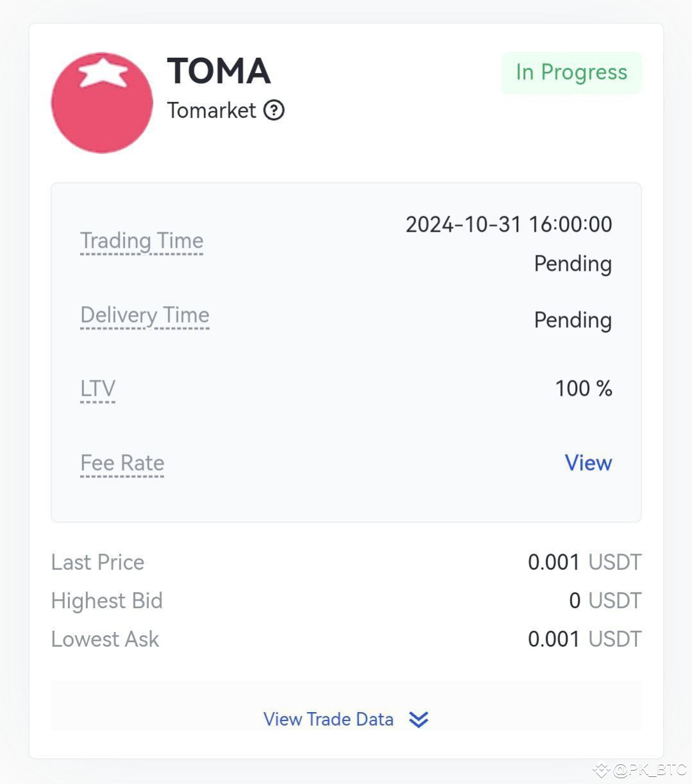Click the double chevron down icon
692x784 pixels.
[419, 719]
